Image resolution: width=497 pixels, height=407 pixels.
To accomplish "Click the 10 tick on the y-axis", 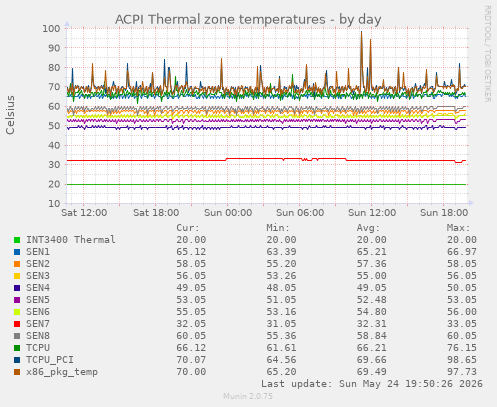I will pos(54,204).
